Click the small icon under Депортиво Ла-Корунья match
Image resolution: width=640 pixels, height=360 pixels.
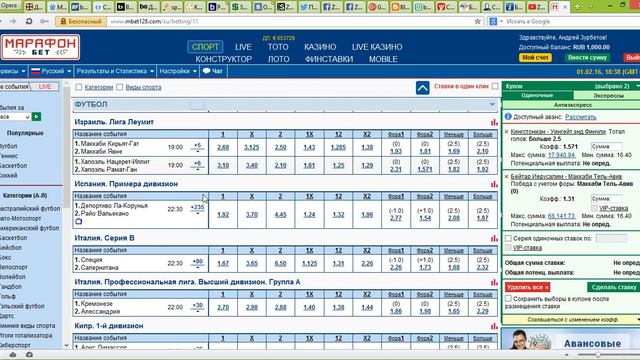coord(78,221)
